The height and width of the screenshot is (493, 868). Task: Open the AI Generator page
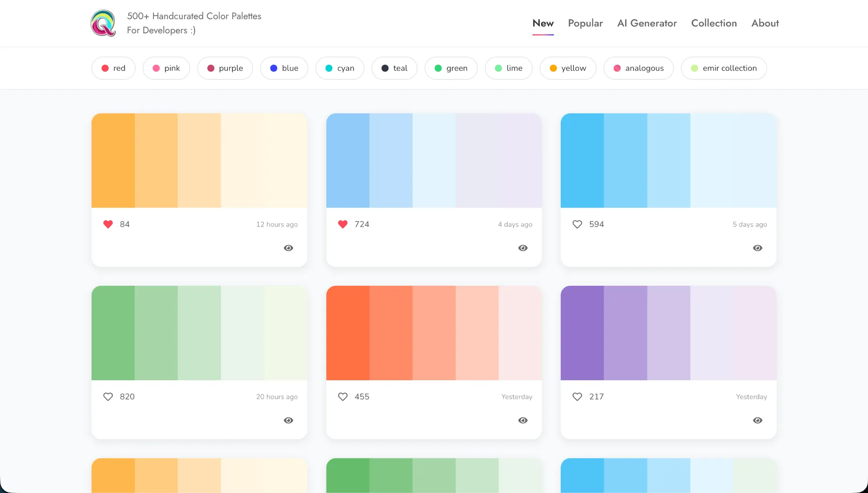(x=647, y=23)
